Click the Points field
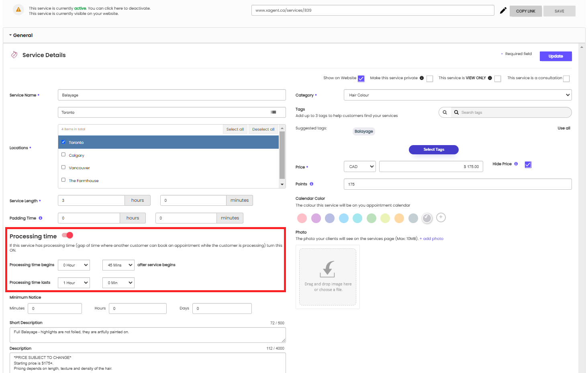Screen dimensions: 588x373 coord(457,184)
